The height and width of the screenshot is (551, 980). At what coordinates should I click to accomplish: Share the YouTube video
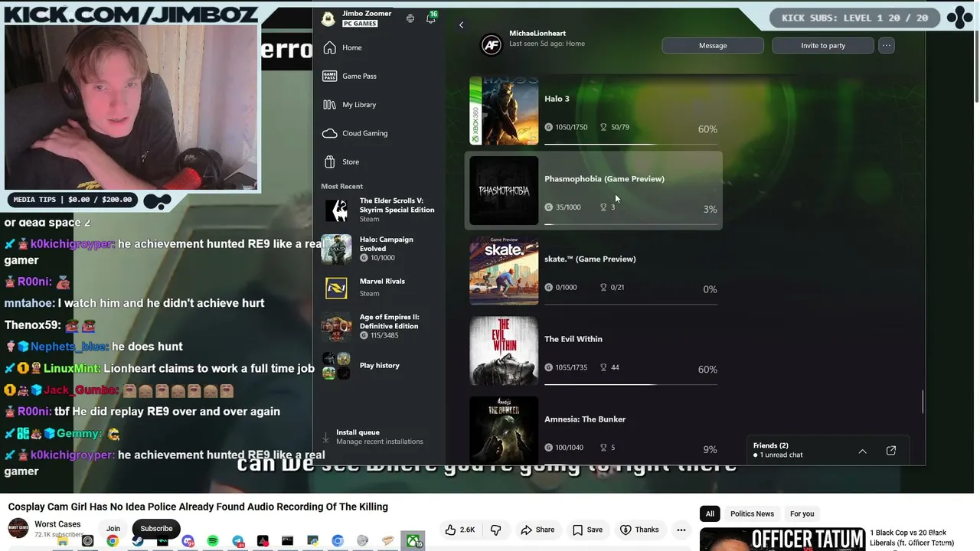[537, 530]
